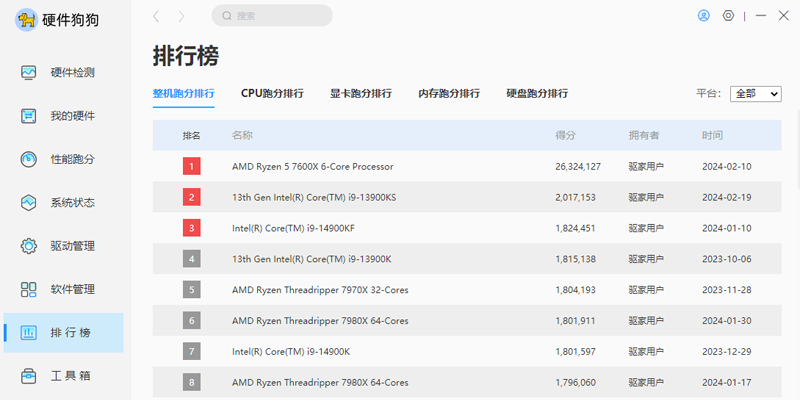Open 软件管理 menu label
The width and height of the screenshot is (800, 400).
pyautogui.click(x=72, y=289)
